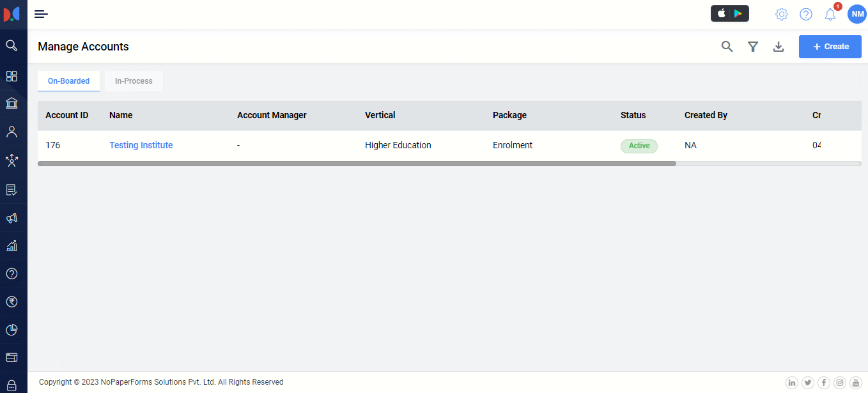The height and width of the screenshot is (393, 868).
Task: Click the Vertical column header
Action: tap(380, 116)
